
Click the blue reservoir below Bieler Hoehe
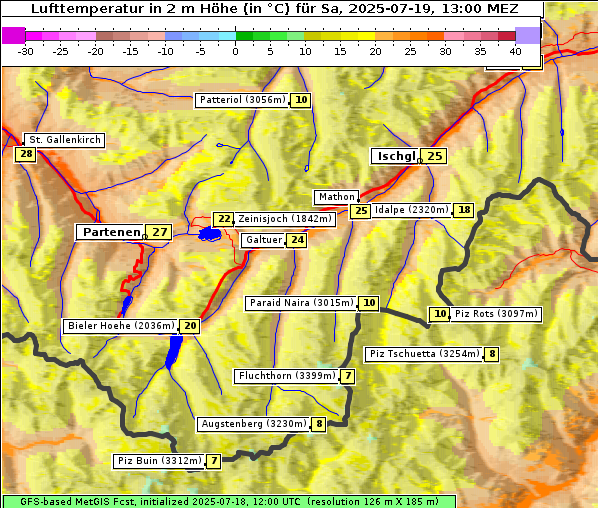point(174,352)
